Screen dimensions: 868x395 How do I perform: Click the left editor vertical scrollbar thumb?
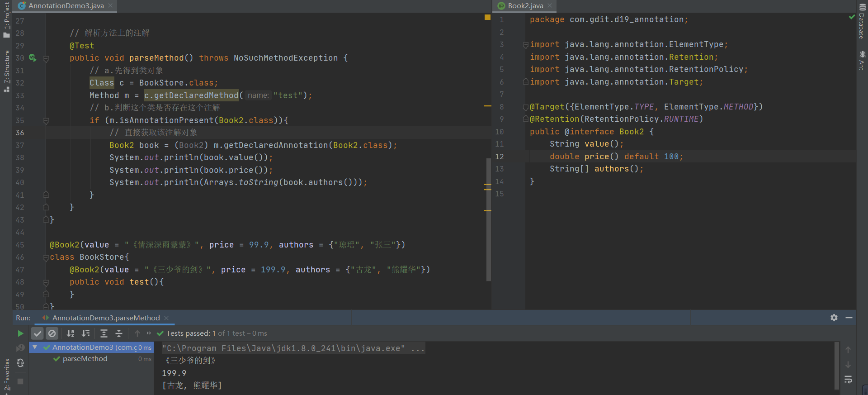(x=488, y=219)
